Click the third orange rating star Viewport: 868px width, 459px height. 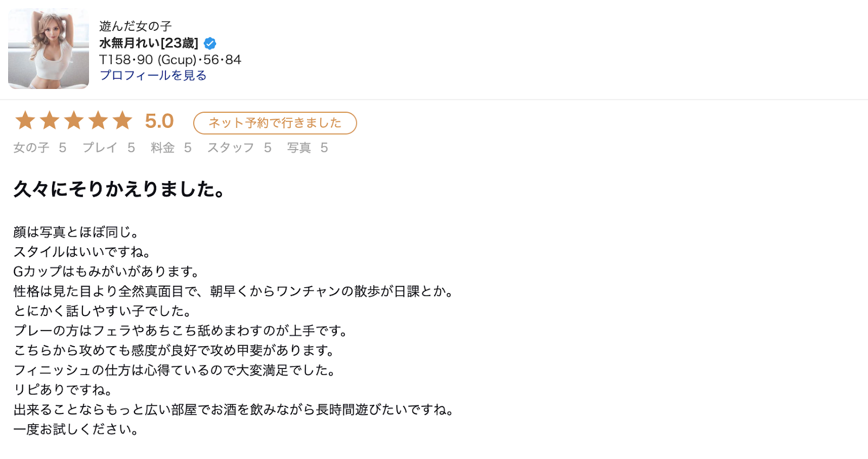pyautogui.click(x=74, y=120)
